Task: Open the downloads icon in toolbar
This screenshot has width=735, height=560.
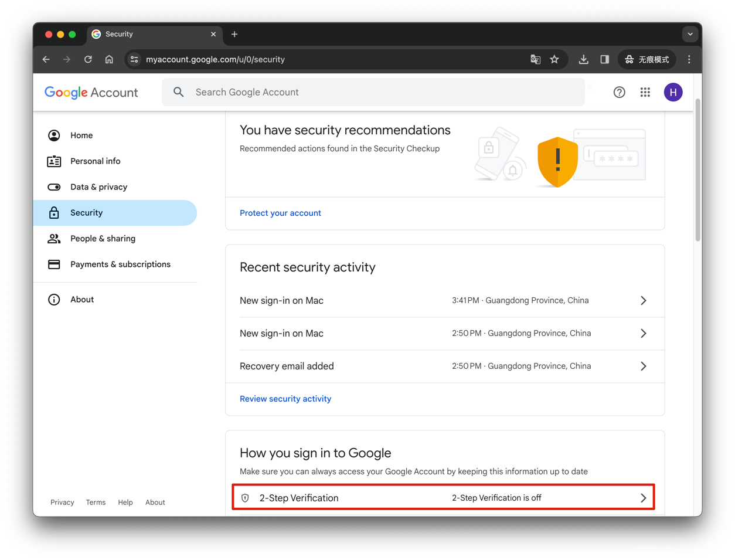Action: point(583,59)
